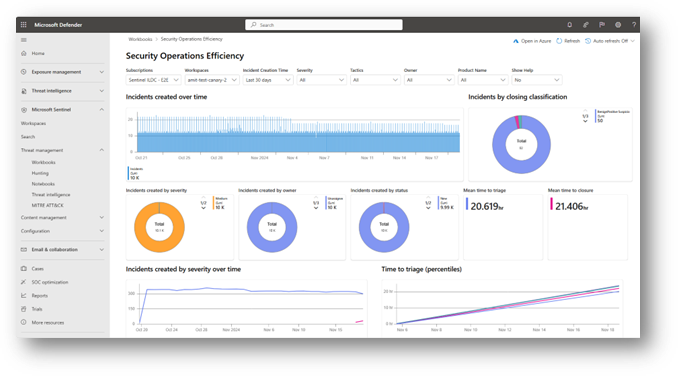Open the app launcher waffle icon

[24, 25]
